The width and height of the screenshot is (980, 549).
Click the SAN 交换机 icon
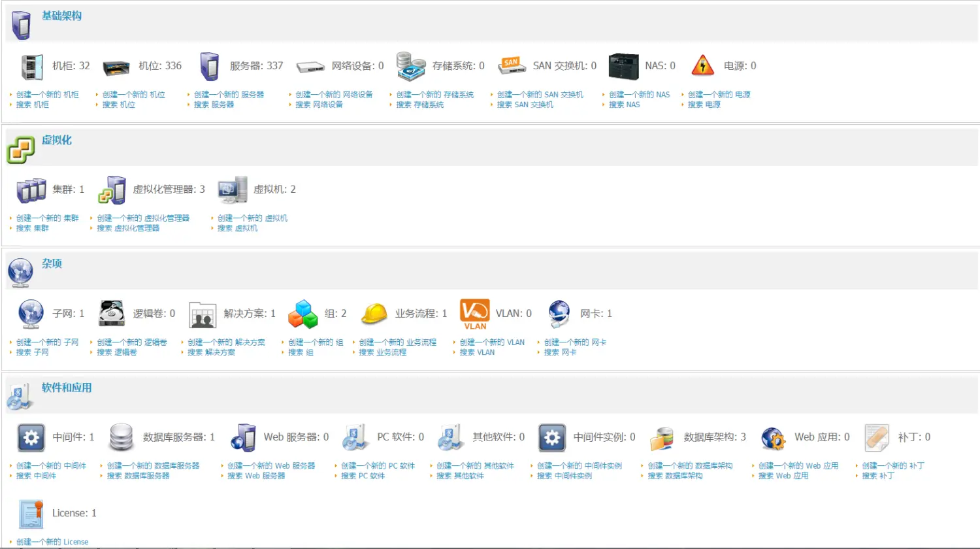click(512, 66)
